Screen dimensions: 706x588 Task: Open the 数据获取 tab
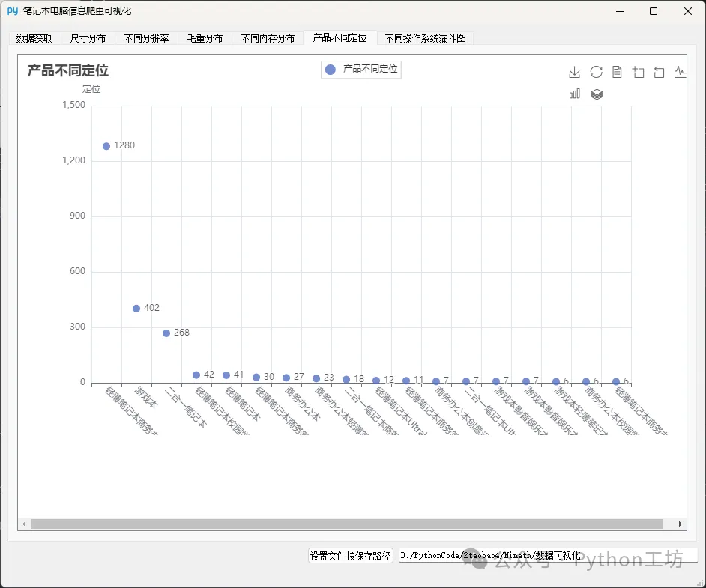coord(34,39)
